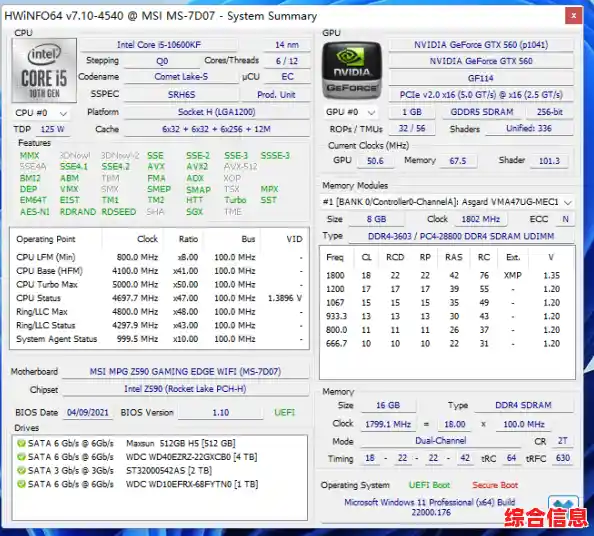Click the 1 GB video memory value
594x536 pixels.
coord(412,112)
